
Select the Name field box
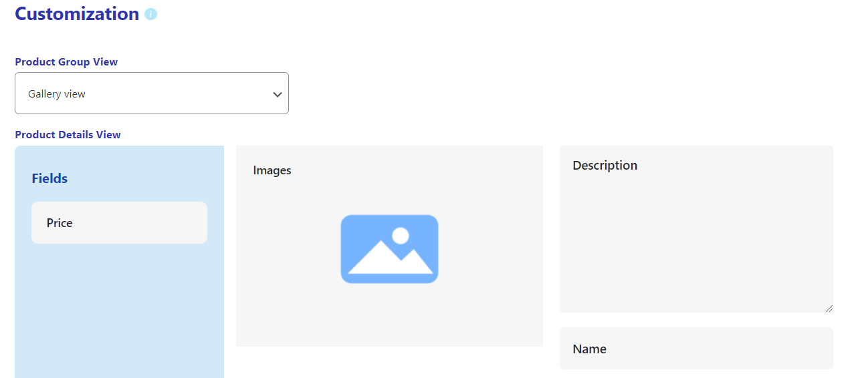pos(696,349)
